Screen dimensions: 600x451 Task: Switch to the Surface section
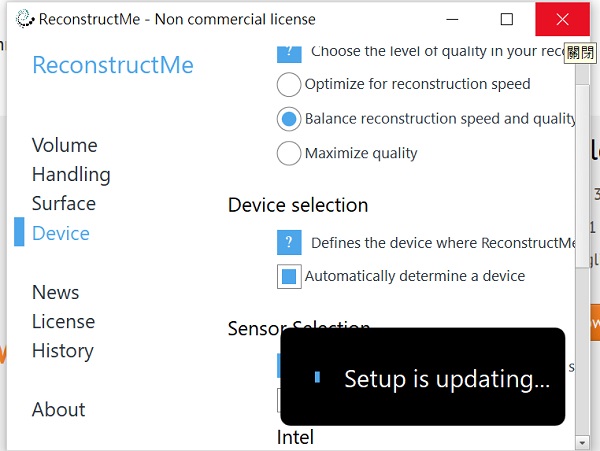[x=64, y=203]
